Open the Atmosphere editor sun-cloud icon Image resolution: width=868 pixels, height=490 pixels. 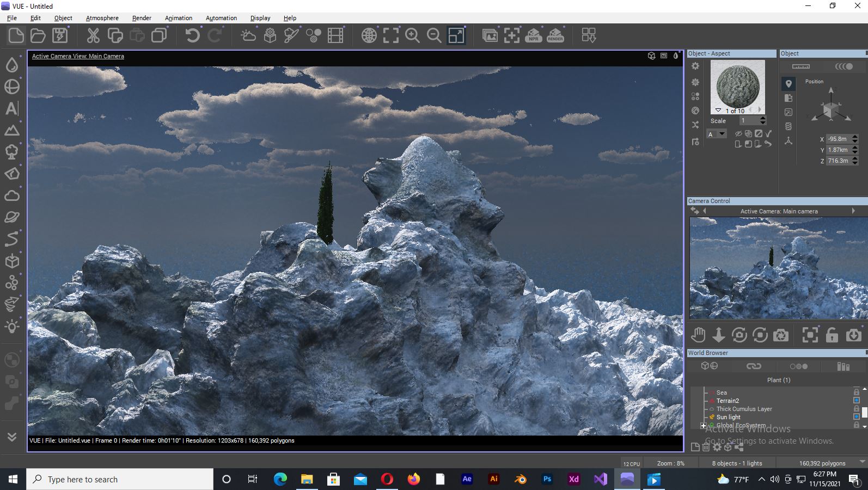(248, 36)
